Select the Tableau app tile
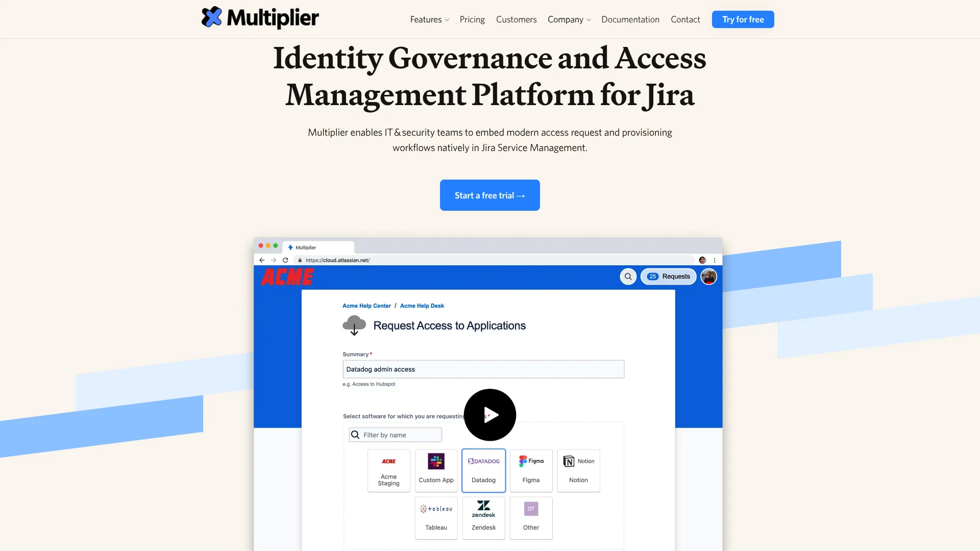Viewport: 980px width, 551px height. [436, 518]
